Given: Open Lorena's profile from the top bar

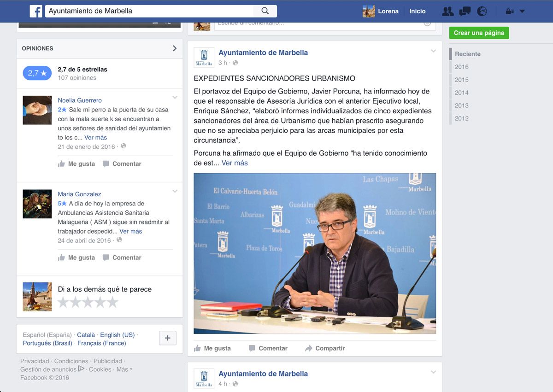Looking at the screenshot, I should pyautogui.click(x=381, y=12).
